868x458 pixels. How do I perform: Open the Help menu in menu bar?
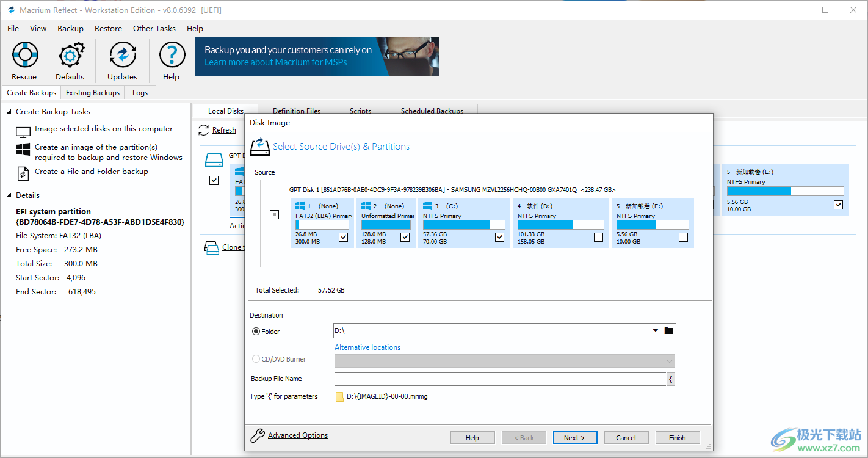point(195,29)
